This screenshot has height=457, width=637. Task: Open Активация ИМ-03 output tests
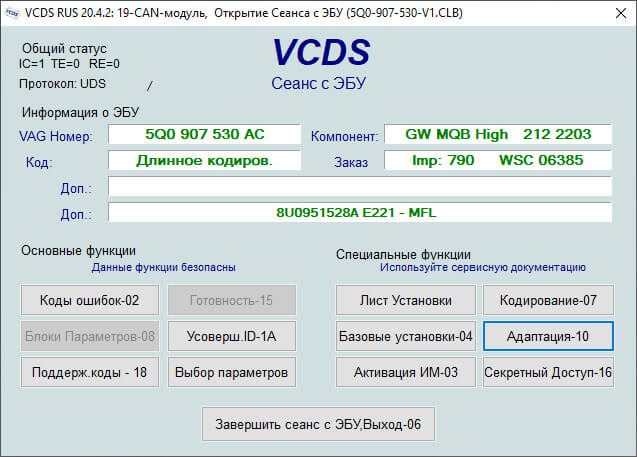405,372
